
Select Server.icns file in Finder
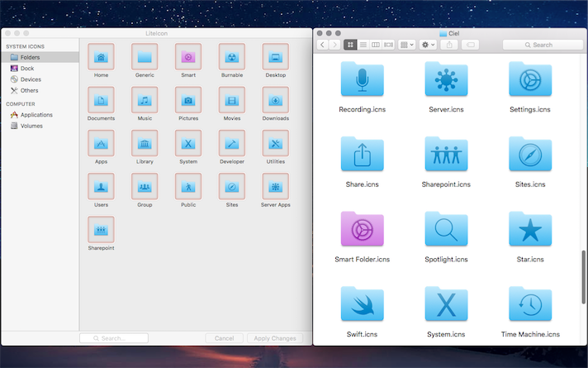coord(446,79)
